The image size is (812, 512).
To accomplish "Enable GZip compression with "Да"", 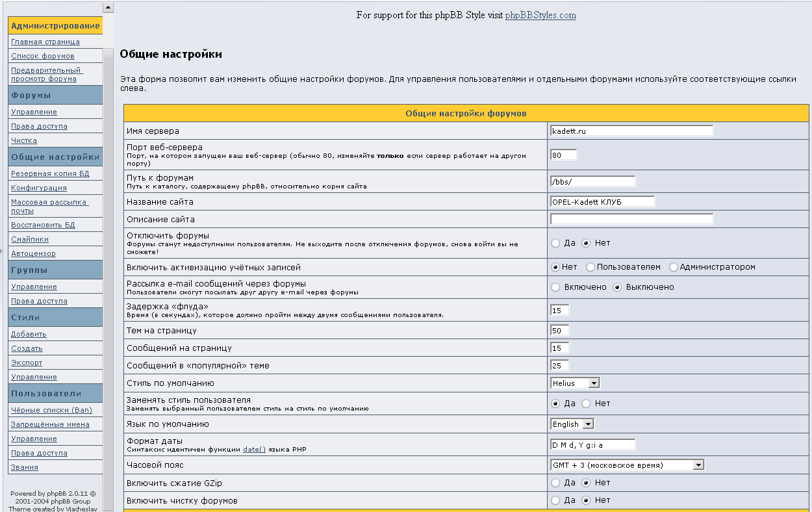I will pyautogui.click(x=555, y=483).
